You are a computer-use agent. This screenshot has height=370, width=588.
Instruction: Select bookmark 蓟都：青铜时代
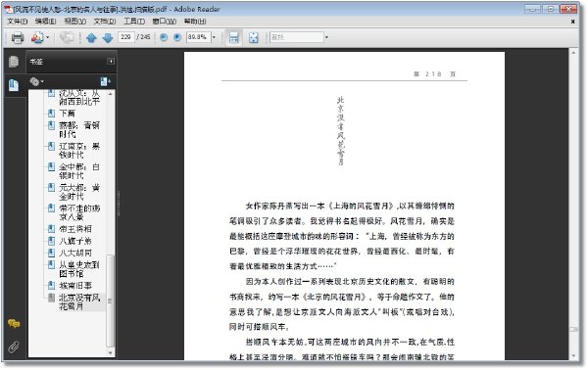[x=79, y=129]
